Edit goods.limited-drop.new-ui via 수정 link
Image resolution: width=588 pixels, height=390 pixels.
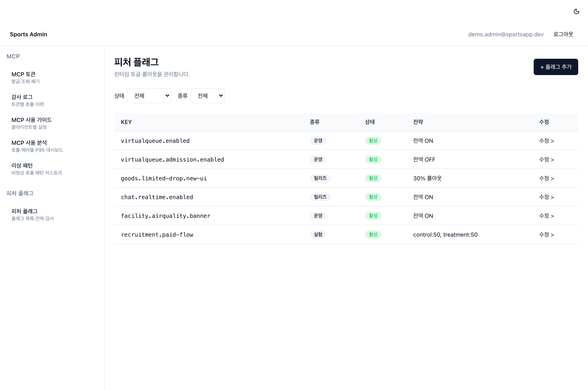546,178
